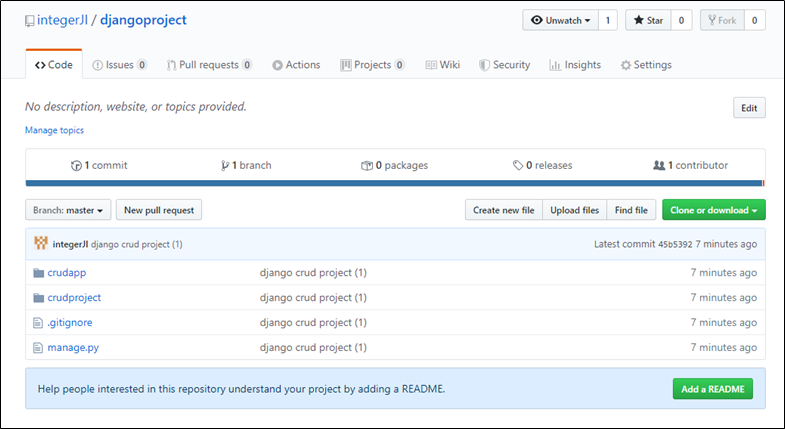View the 0 packages link
The image size is (785, 429).
395,165
